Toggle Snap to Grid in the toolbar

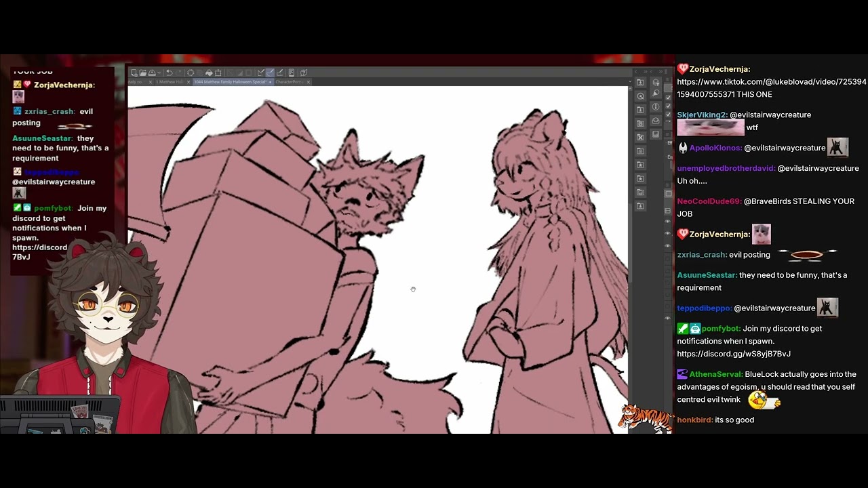pos(279,73)
